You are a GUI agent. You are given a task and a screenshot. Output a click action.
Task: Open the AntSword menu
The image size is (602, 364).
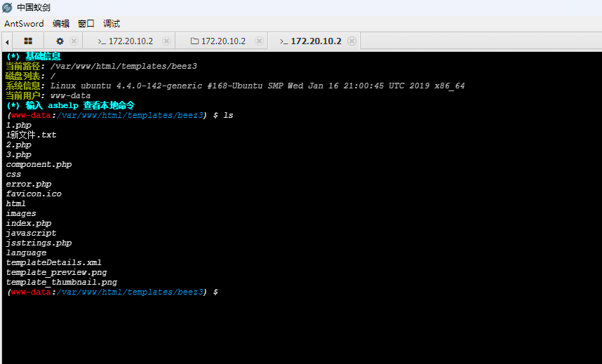[24, 23]
